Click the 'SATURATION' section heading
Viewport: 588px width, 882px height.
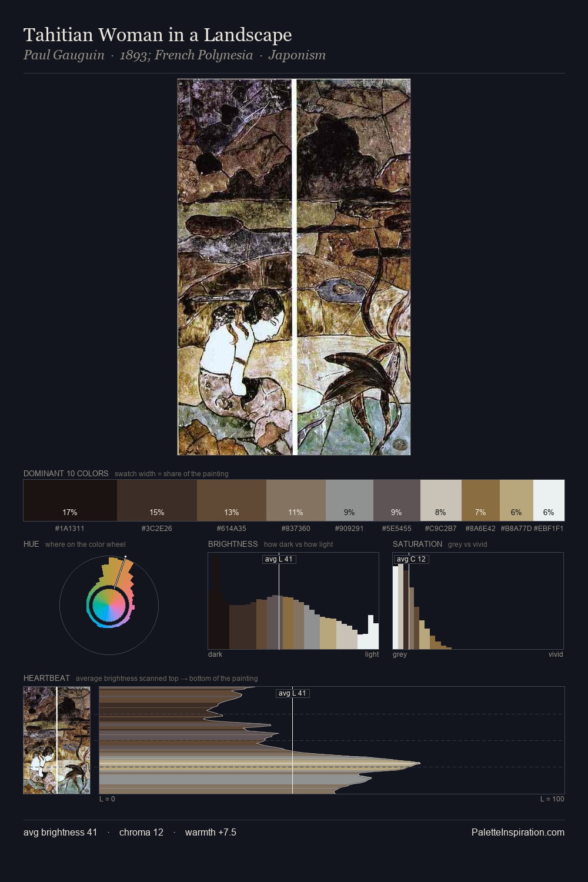417,544
